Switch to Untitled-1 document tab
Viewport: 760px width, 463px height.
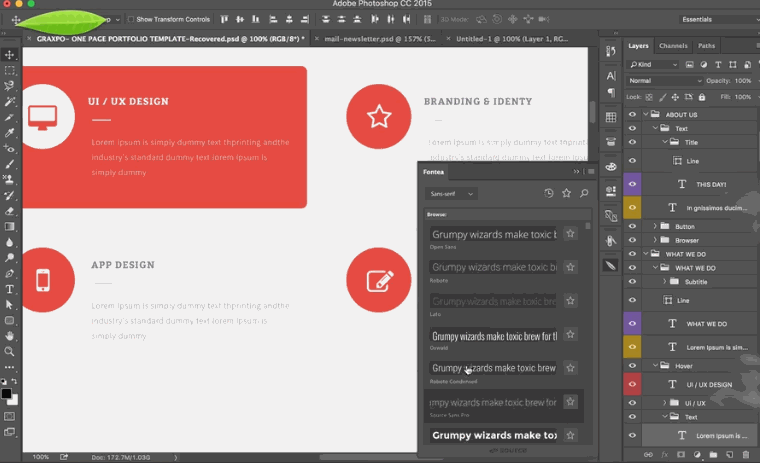pyautogui.click(x=512, y=39)
